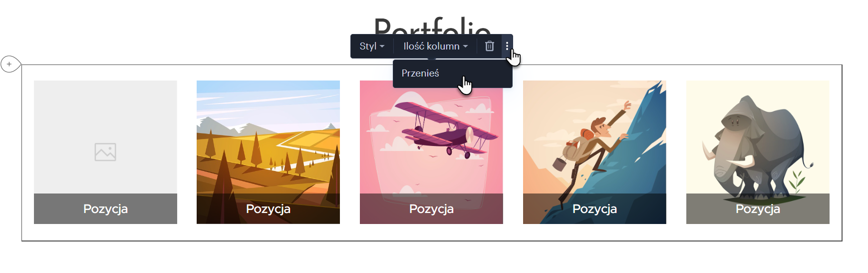Click Pozycja caption on the landscape tile
This screenshot has height=273, width=868.
coord(268,209)
